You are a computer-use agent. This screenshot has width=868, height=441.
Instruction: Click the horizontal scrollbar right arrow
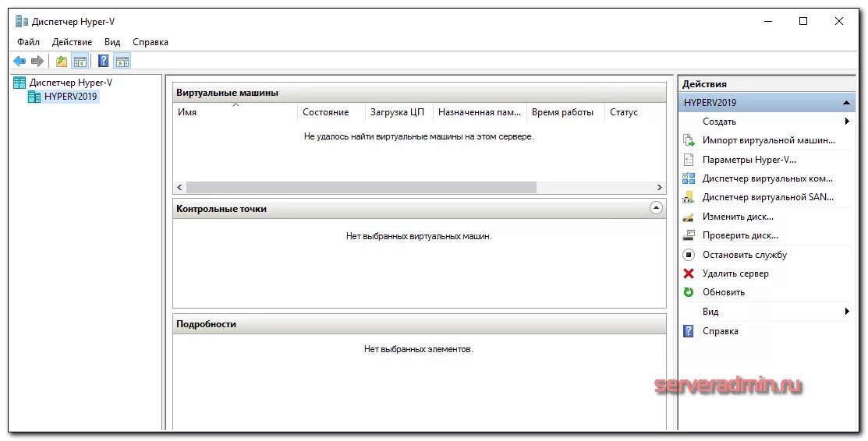click(x=659, y=187)
